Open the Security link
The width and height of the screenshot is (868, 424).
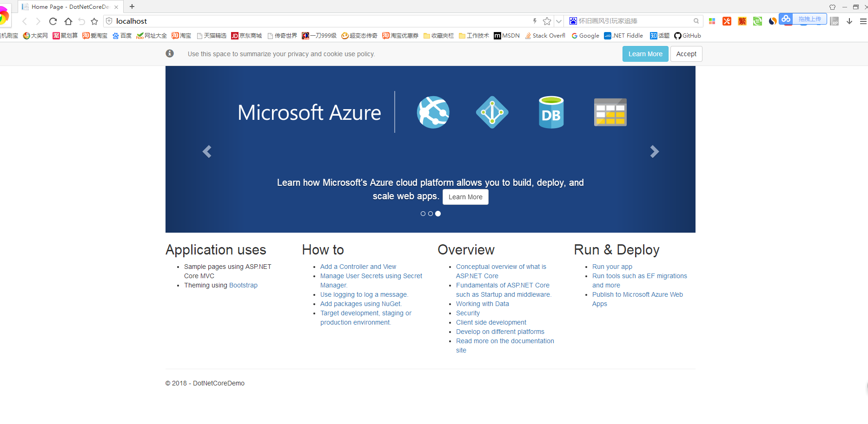tap(468, 313)
